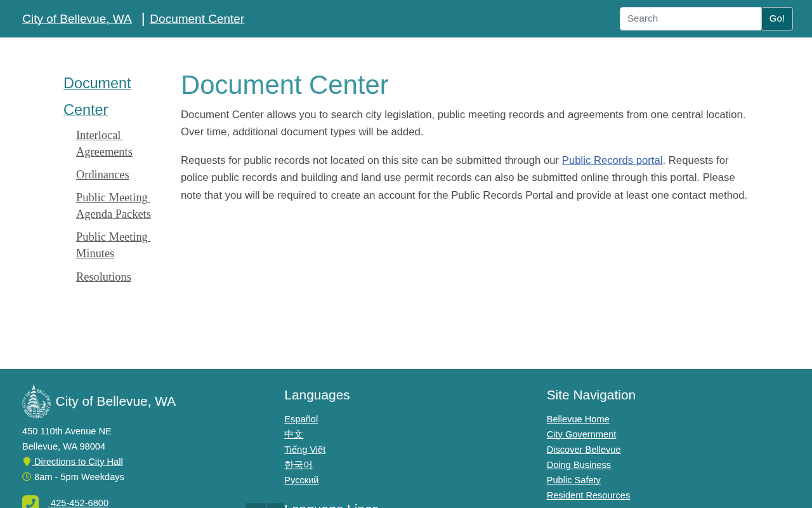Click the Go! search button
Viewport: 812px width, 508px height.
point(777,18)
